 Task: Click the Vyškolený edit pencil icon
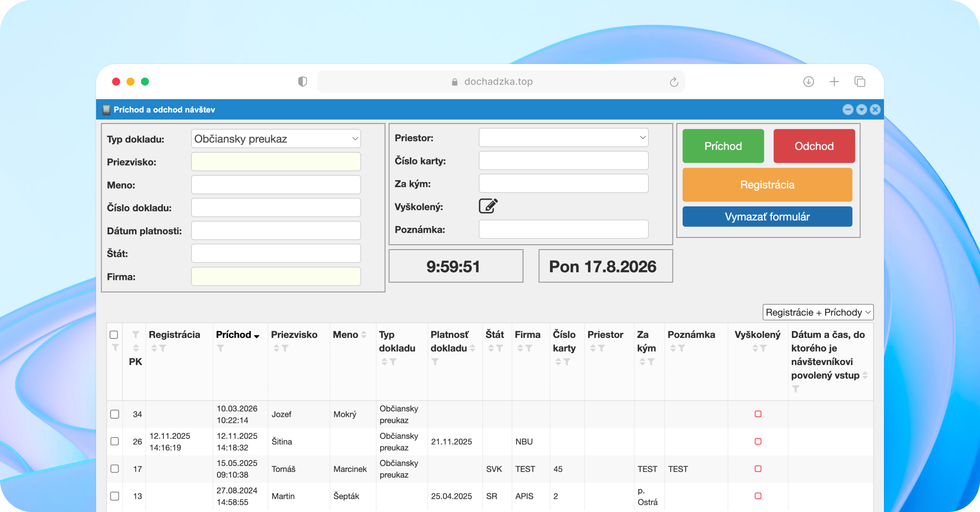(x=488, y=206)
